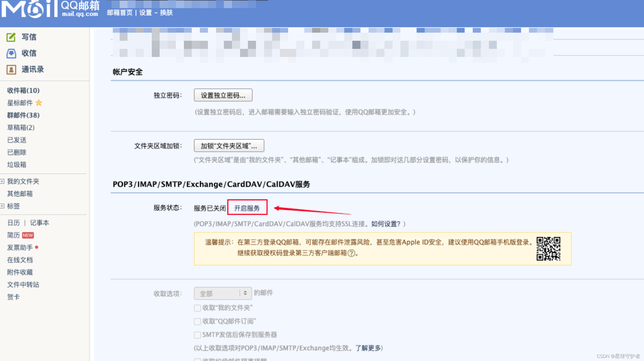Open 文件中转站 in the sidebar
This screenshot has height=361, width=644.
click(x=23, y=285)
